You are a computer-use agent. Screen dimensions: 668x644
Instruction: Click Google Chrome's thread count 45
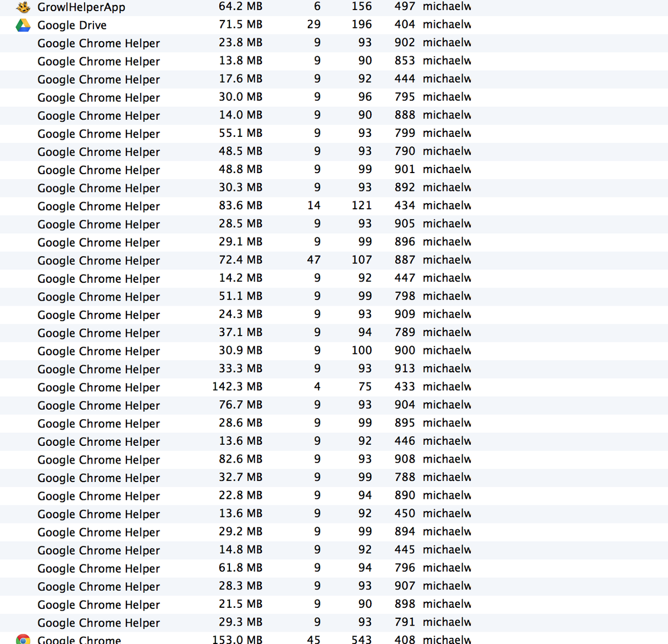click(314, 640)
